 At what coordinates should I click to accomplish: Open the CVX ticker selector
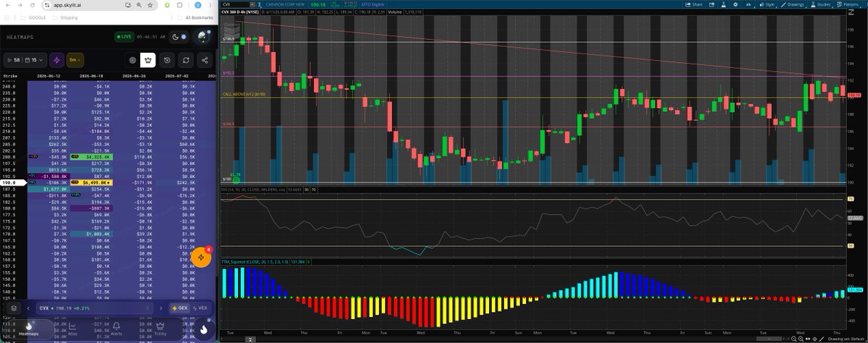(x=95, y=308)
